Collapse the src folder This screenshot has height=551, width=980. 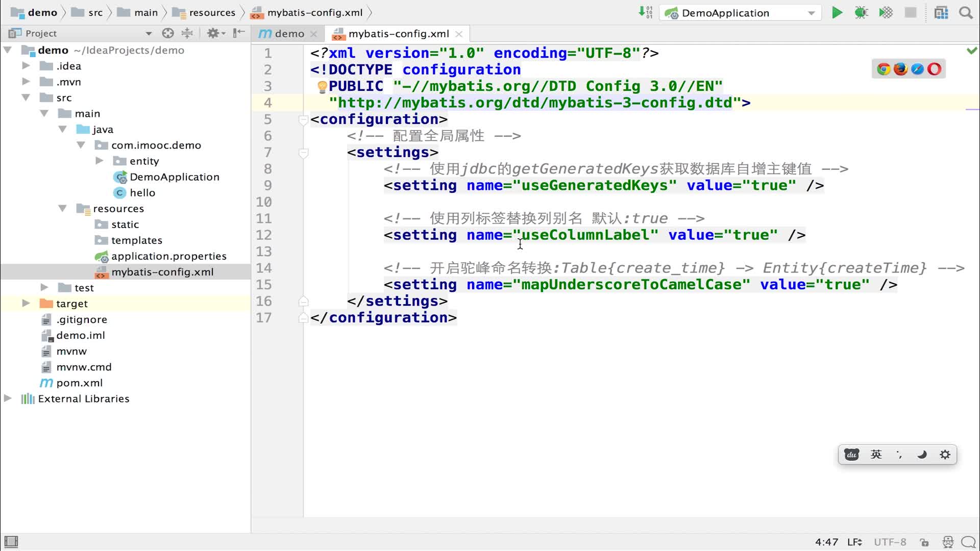(26, 97)
